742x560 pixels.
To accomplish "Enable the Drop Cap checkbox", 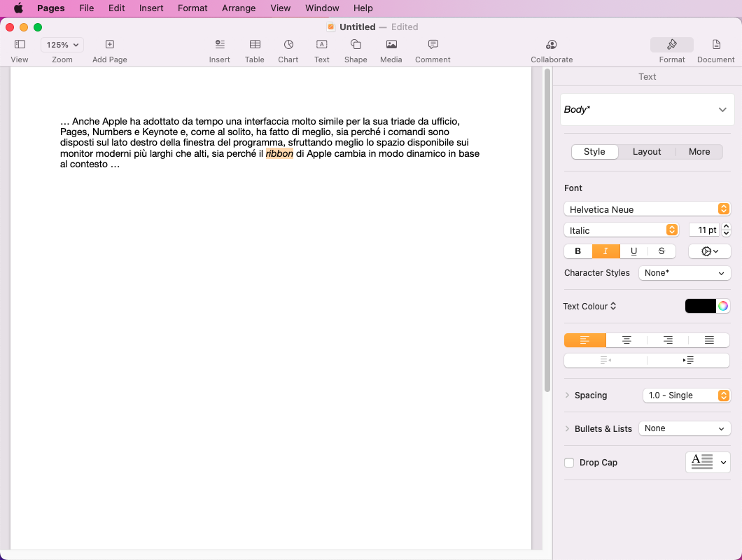I will coord(569,463).
